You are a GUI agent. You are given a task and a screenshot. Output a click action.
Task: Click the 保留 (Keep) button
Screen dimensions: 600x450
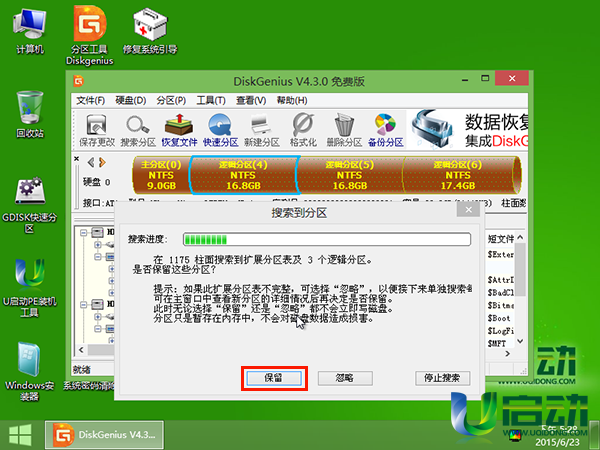point(274,378)
